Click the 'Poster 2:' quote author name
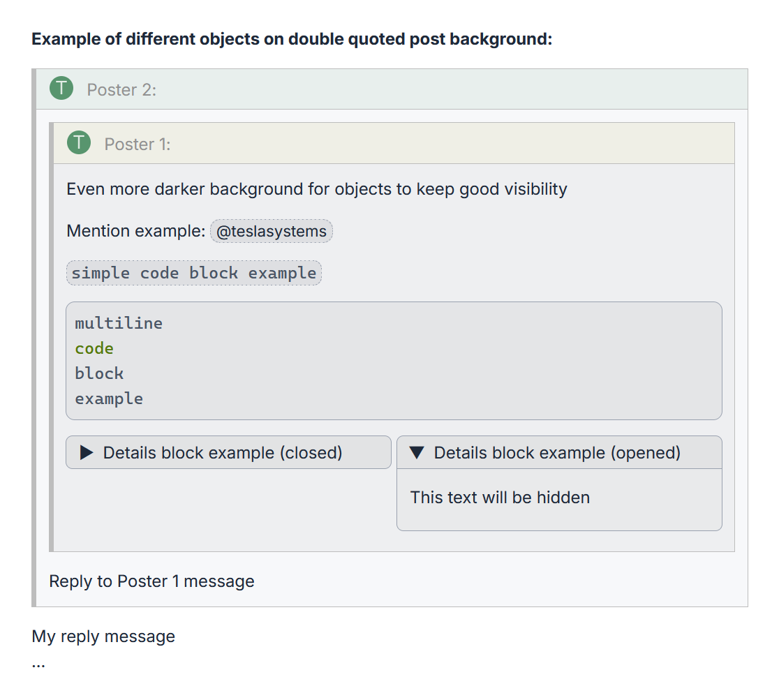Screen dimensions: 779x700 (121, 89)
